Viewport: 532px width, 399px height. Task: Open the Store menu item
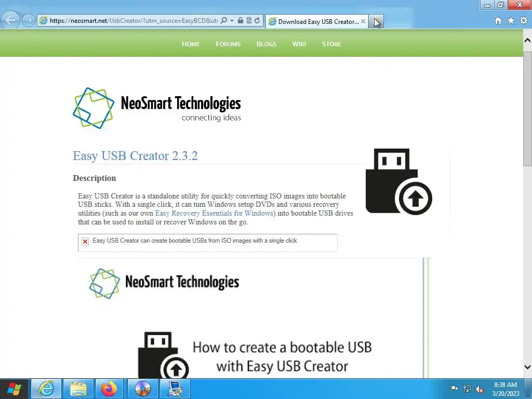331,44
